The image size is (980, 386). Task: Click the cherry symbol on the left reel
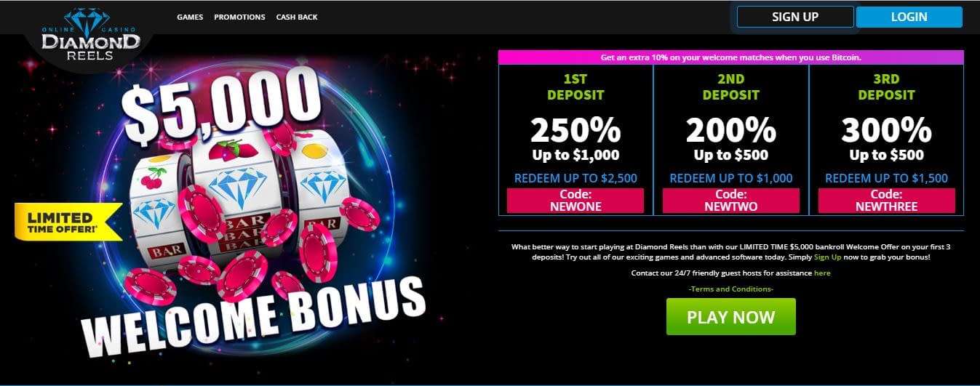pos(153,178)
